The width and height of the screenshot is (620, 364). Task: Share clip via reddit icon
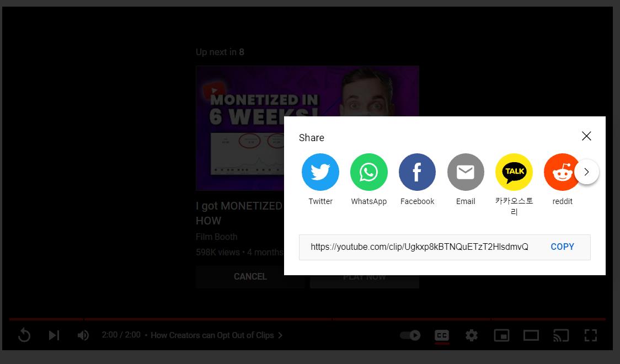pos(562,172)
